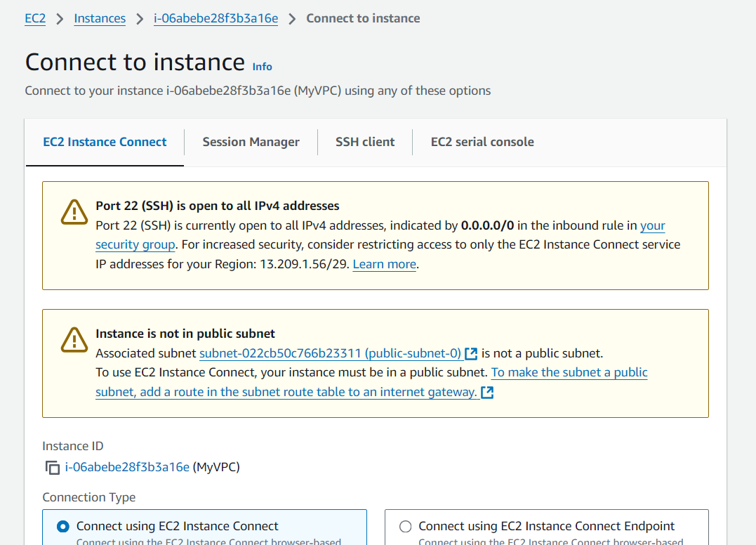756x545 pixels.
Task: Click the Connect to instance breadcrumb text
Action: click(x=363, y=18)
